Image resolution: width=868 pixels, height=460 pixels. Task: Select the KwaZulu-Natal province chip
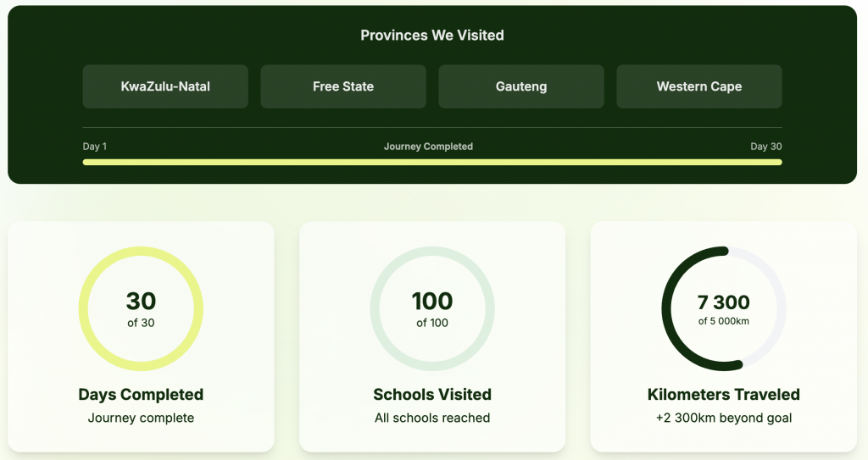click(165, 86)
